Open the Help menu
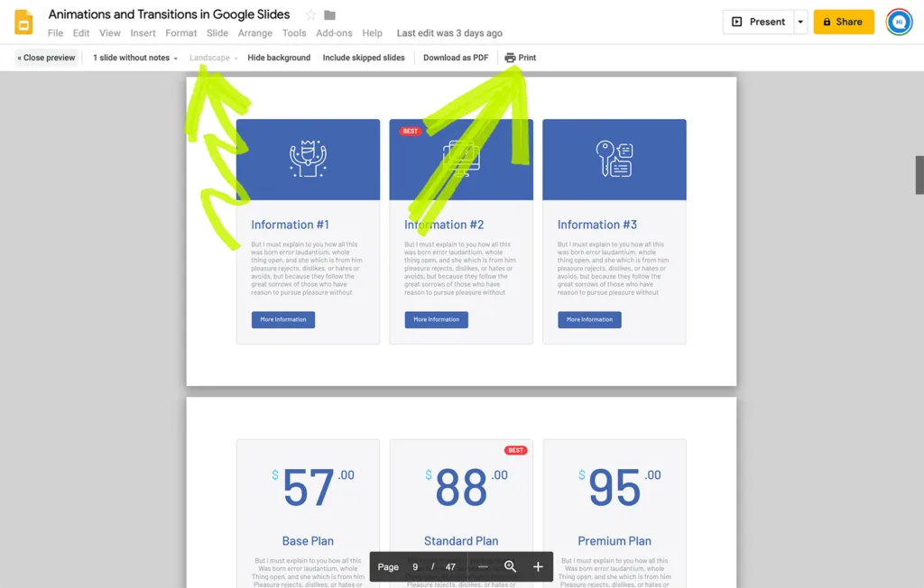This screenshot has height=588, width=924. point(373,33)
